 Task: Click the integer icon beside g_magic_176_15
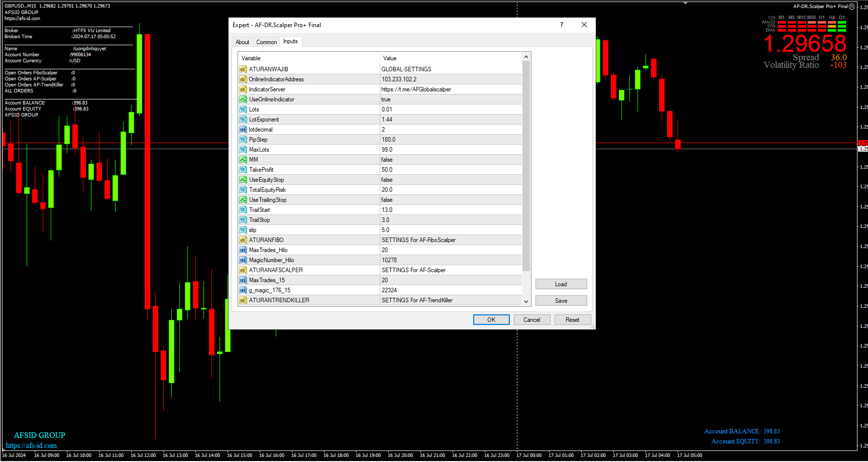click(x=243, y=290)
